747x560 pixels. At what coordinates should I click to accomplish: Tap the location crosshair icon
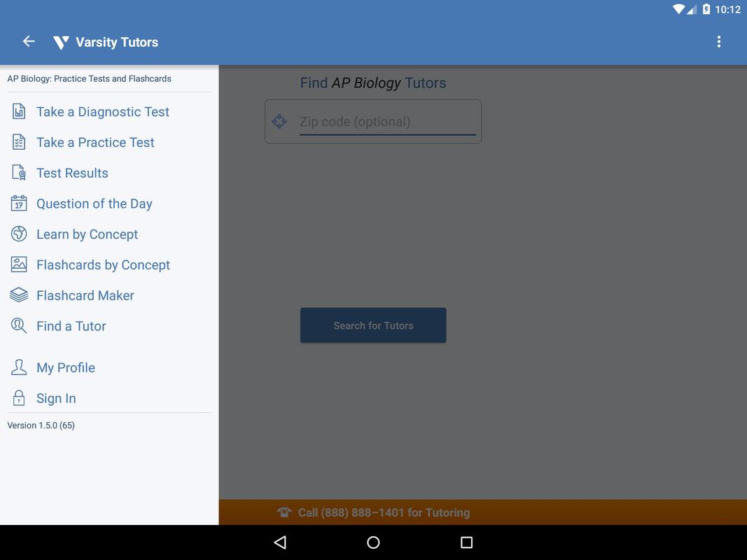click(x=279, y=121)
